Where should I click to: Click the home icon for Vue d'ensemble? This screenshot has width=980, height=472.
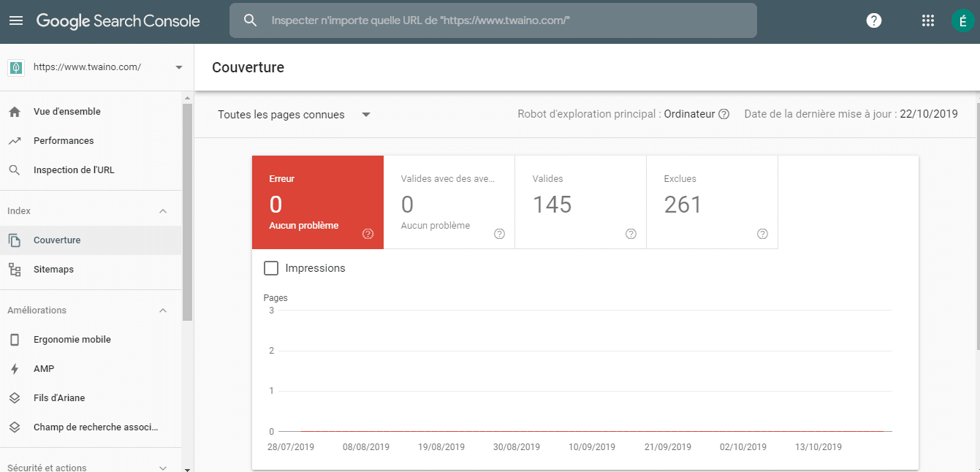click(x=15, y=112)
